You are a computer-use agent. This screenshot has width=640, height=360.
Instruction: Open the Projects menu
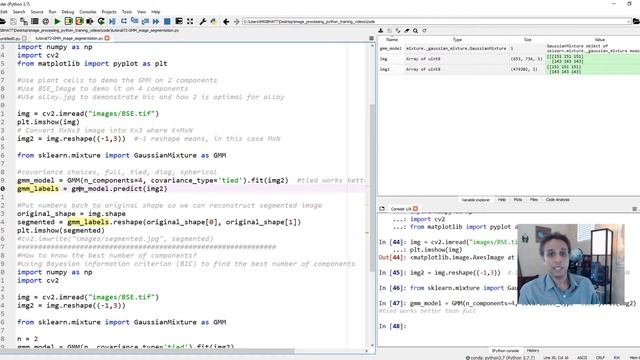109,12
